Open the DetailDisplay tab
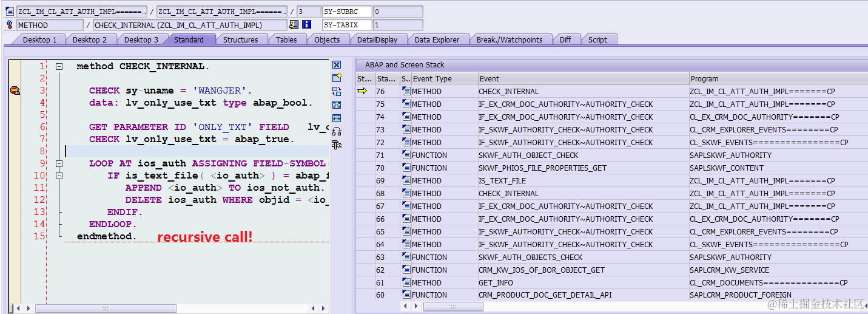This screenshot has height=314, width=868. pos(377,39)
